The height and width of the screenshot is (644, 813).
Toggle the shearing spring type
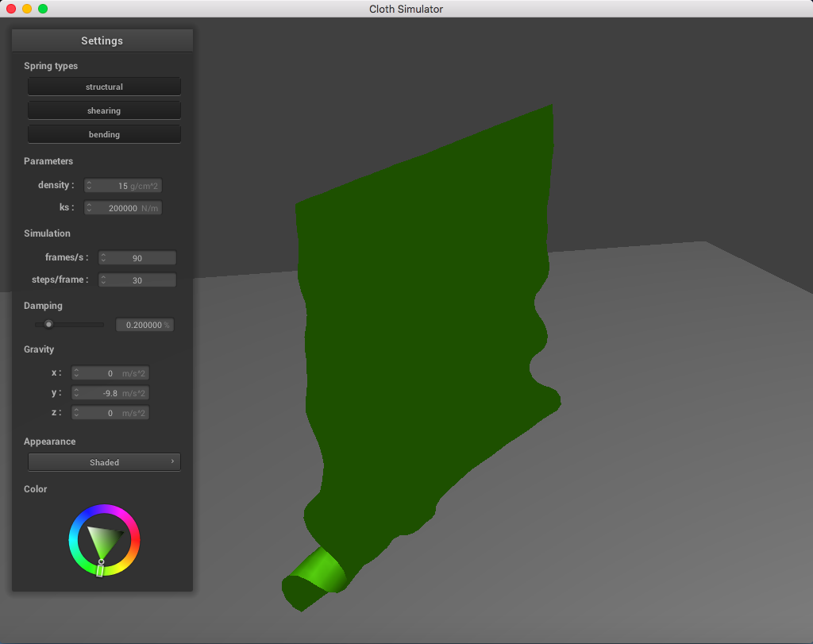(104, 110)
